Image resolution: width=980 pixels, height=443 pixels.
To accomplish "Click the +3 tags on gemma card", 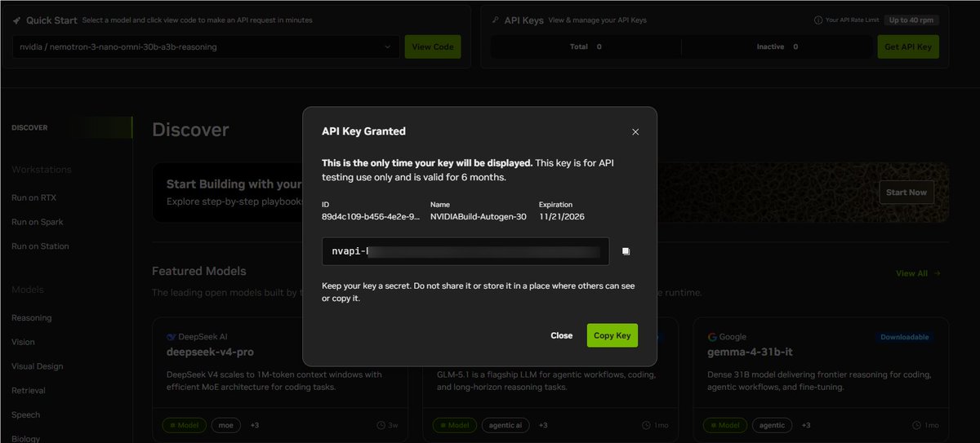I will pos(805,425).
